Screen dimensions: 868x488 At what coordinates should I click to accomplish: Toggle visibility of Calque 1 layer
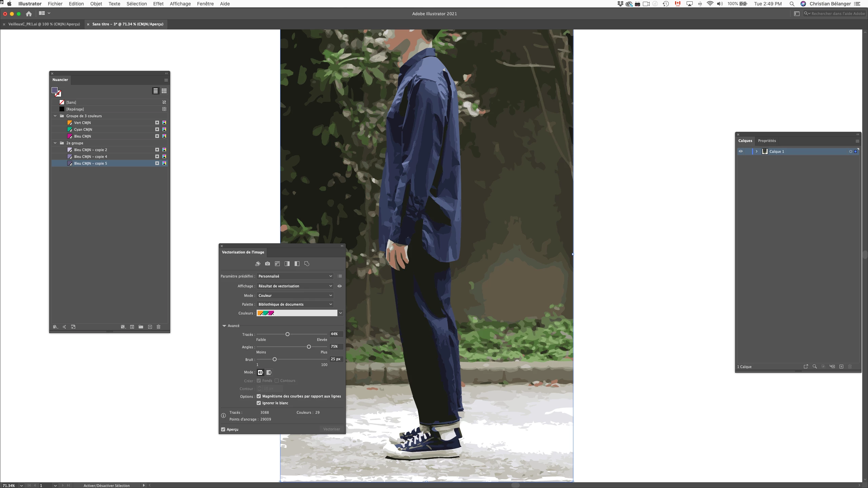[741, 151]
